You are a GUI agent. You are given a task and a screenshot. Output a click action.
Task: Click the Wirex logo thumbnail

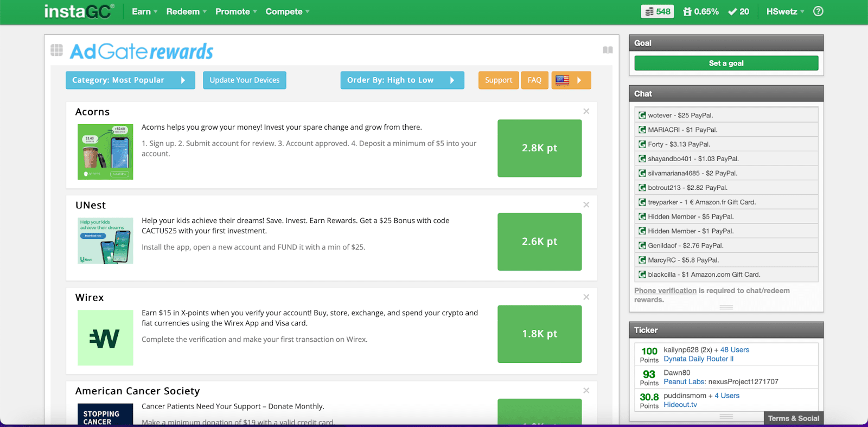[x=105, y=337]
